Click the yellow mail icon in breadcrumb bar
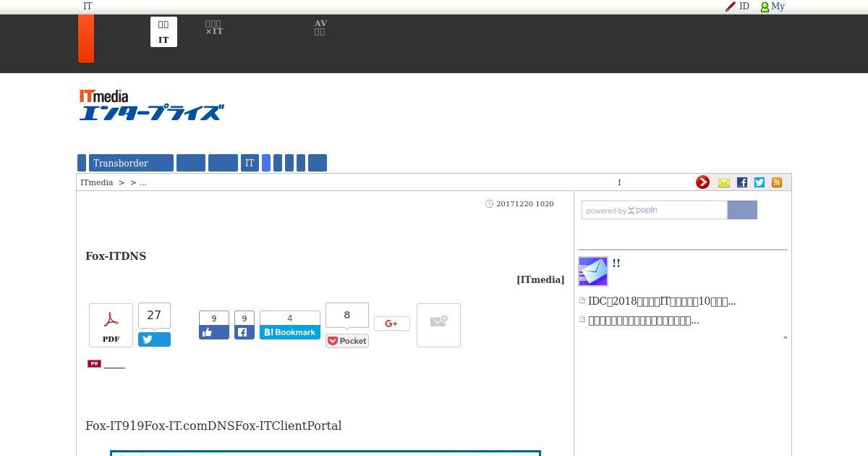 click(724, 182)
